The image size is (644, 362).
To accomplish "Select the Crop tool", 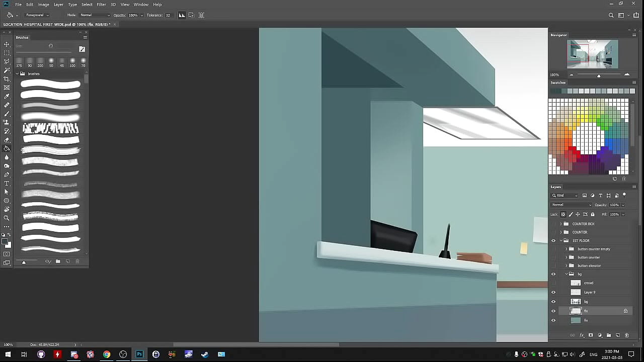I will pos(7,79).
